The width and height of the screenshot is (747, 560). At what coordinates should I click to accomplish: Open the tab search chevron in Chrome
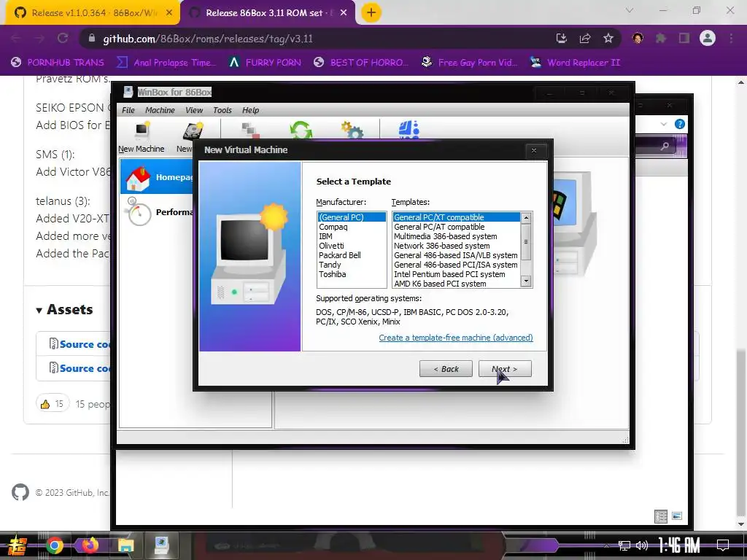(630, 10)
